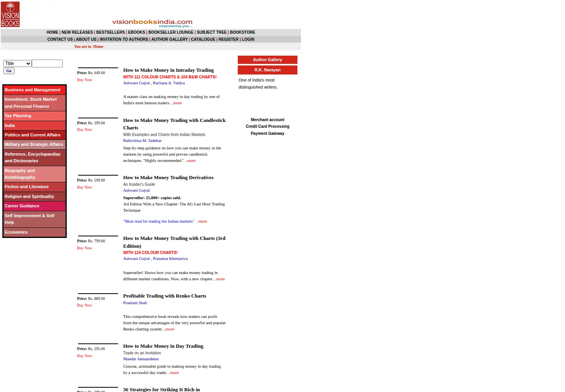Open the ABOUT US page
Screen dimensions: 565x392
86,40
